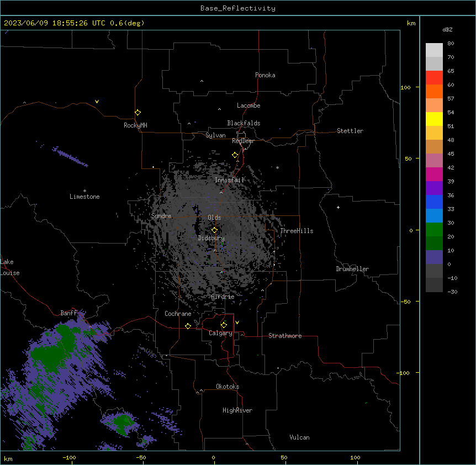This screenshot has width=476, height=465.
Task: Click the RedDeer city label
Action: [243, 141]
